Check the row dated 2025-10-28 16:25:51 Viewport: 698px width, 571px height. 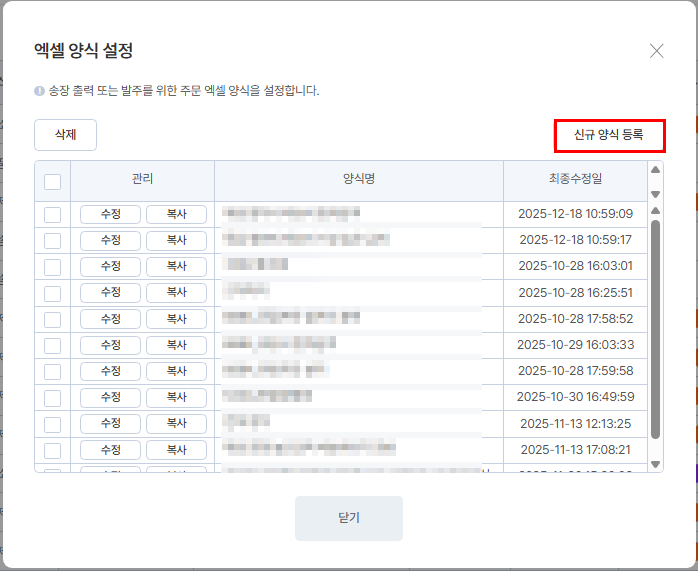click(53, 294)
